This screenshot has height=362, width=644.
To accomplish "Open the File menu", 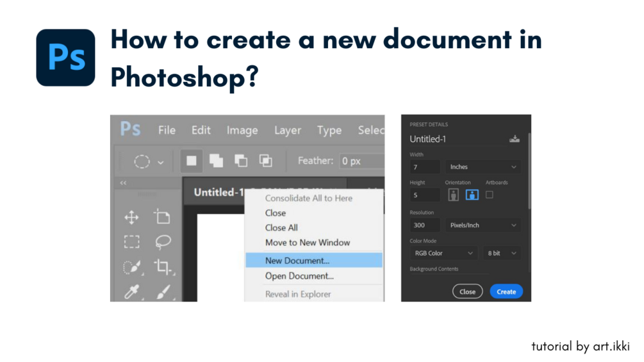I will [167, 130].
